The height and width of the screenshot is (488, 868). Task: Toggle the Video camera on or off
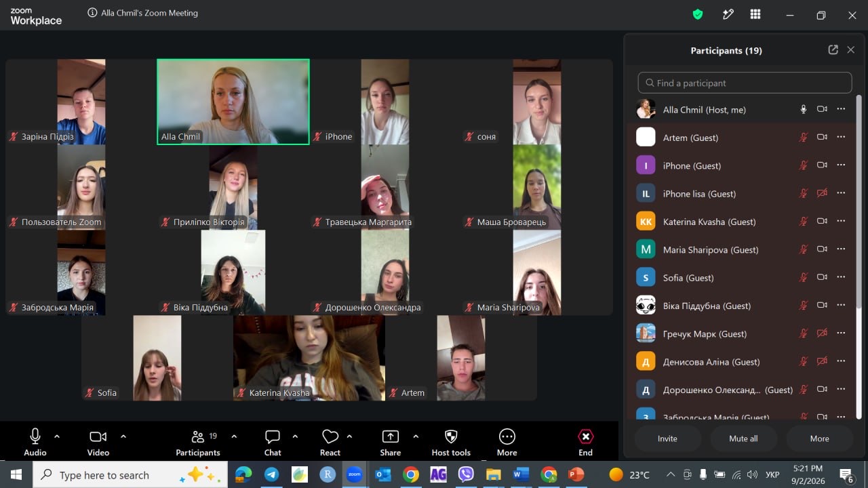[98, 436]
